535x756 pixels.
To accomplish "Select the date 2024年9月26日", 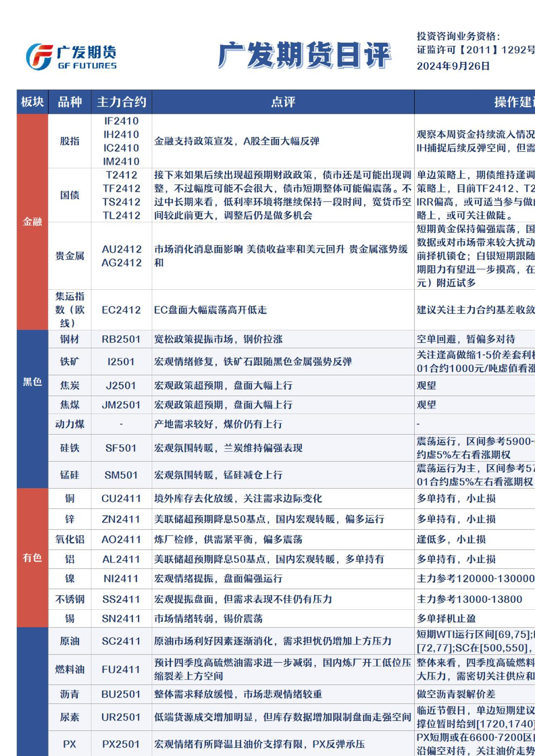I will [x=453, y=66].
